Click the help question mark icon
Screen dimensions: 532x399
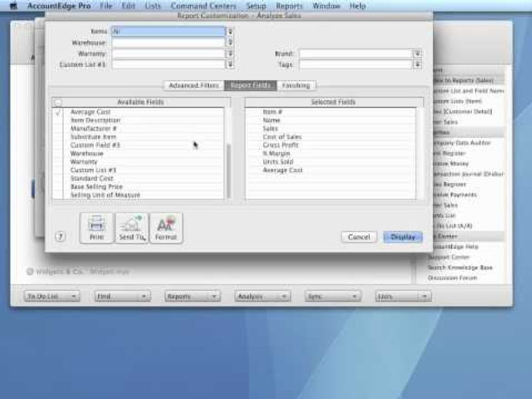[60, 236]
